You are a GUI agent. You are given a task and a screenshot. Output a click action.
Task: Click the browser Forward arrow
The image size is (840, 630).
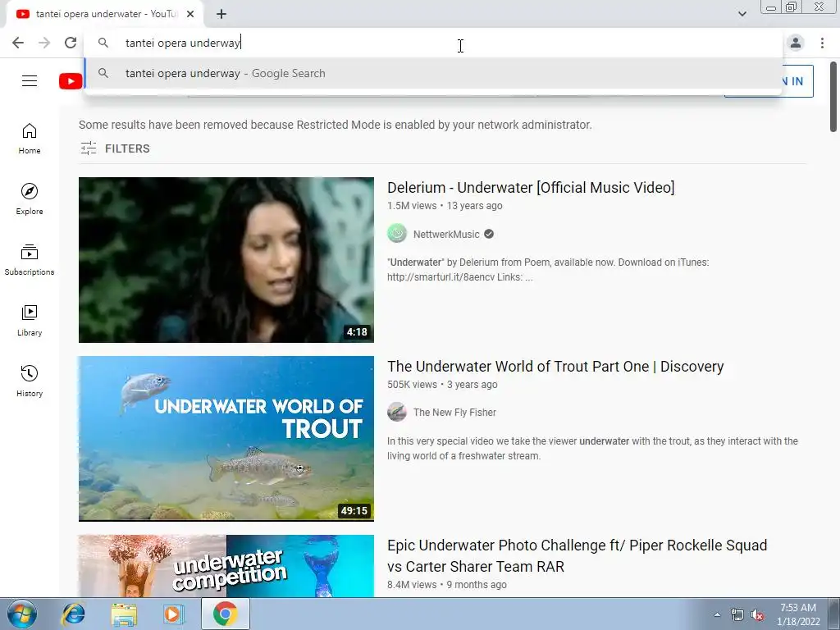tap(44, 43)
